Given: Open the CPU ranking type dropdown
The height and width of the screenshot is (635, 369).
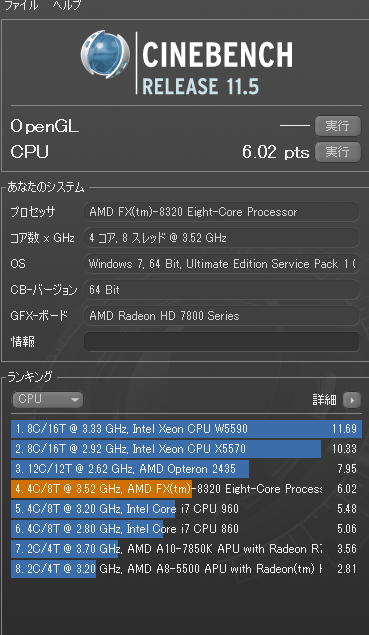Looking at the screenshot, I should (47, 400).
